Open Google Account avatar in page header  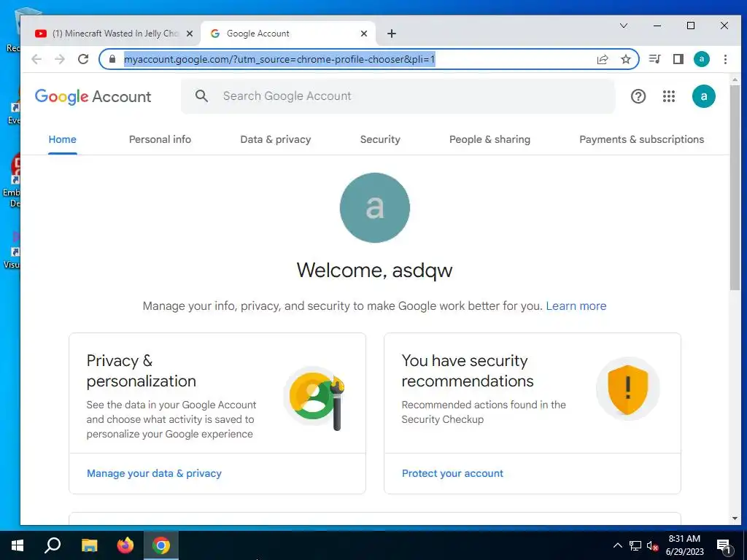pos(704,97)
